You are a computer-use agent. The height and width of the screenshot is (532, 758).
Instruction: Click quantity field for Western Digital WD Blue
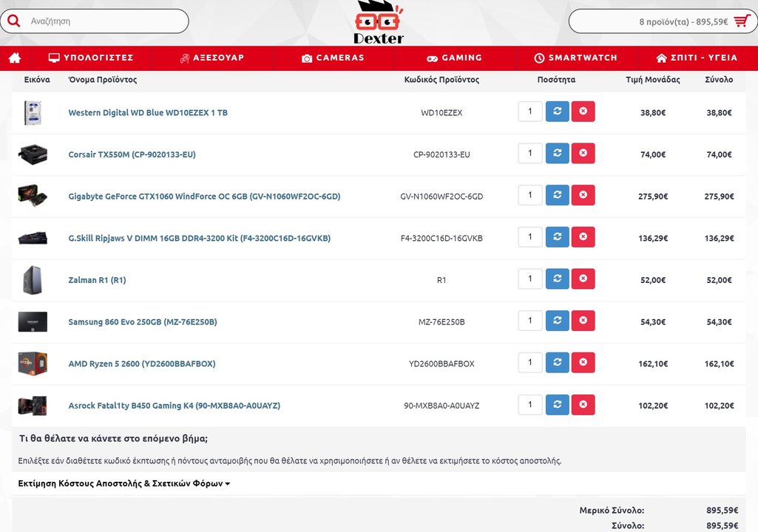[x=529, y=111]
